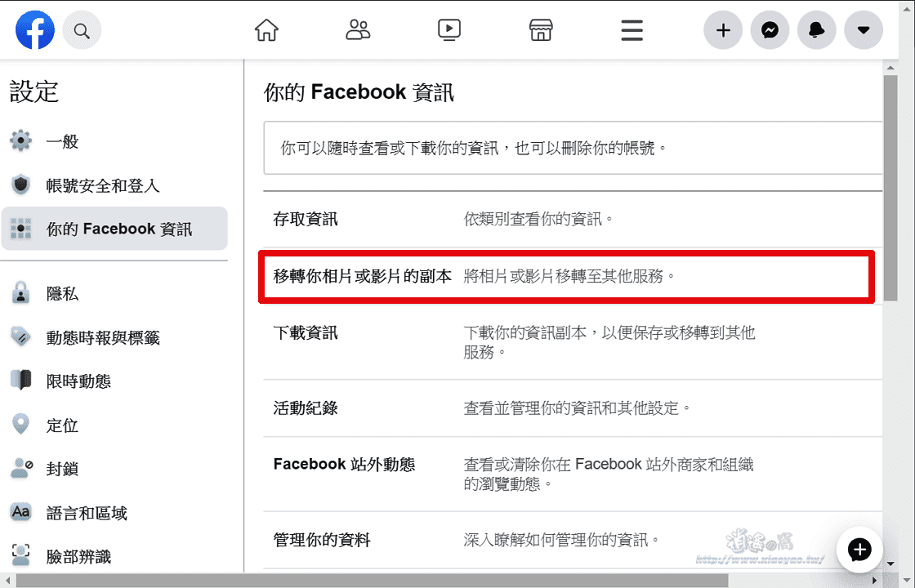Click description 依類別查看你的資訊
The image size is (915, 588).
[538, 220]
